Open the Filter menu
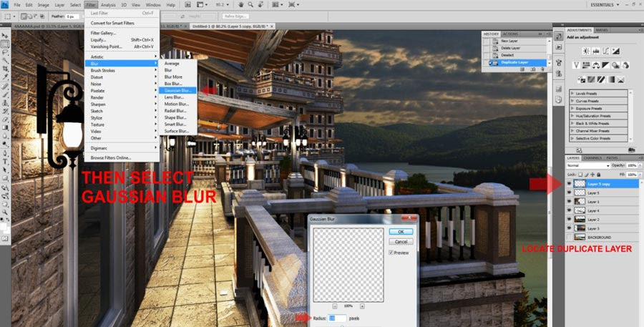 [91, 5]
